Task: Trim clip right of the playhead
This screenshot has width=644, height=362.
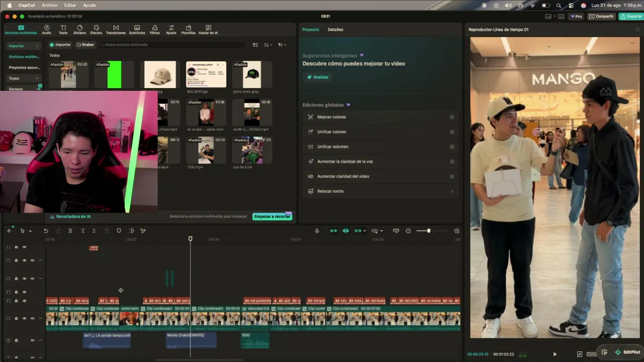Action: coord(94,231)
